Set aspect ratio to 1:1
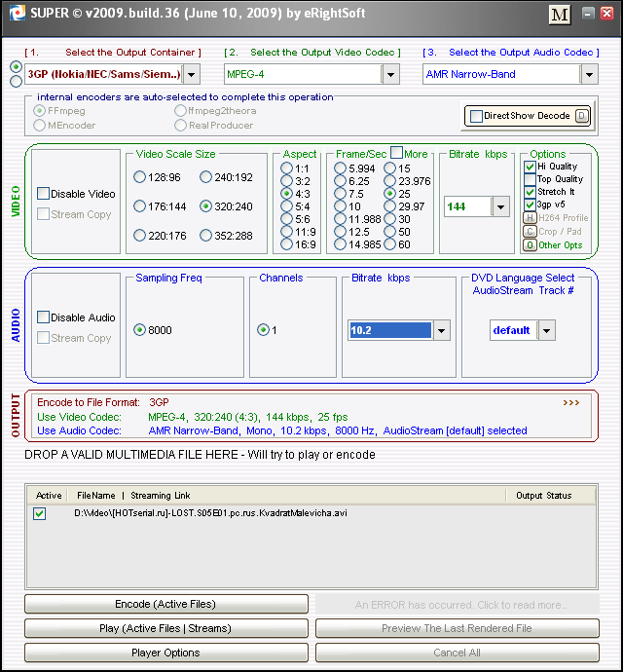Image resolution: width=623 pixels, height=672 pixels. [x=286, y=168]
